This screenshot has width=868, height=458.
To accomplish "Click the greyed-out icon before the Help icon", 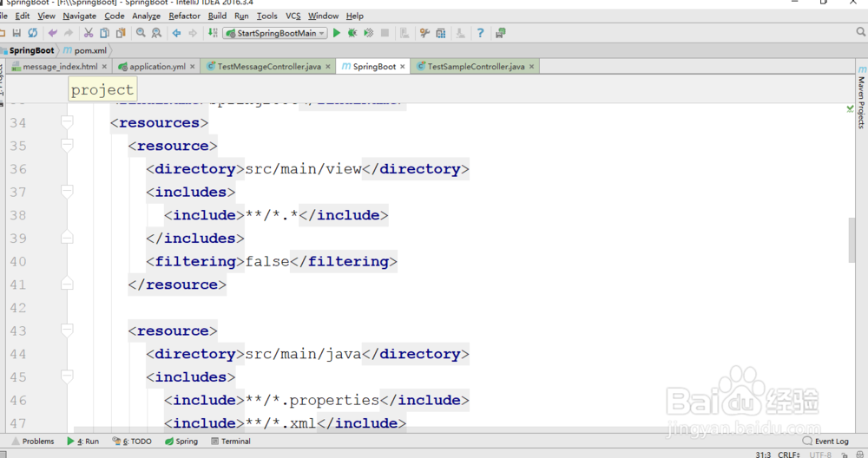I will (x=460, y=33).
